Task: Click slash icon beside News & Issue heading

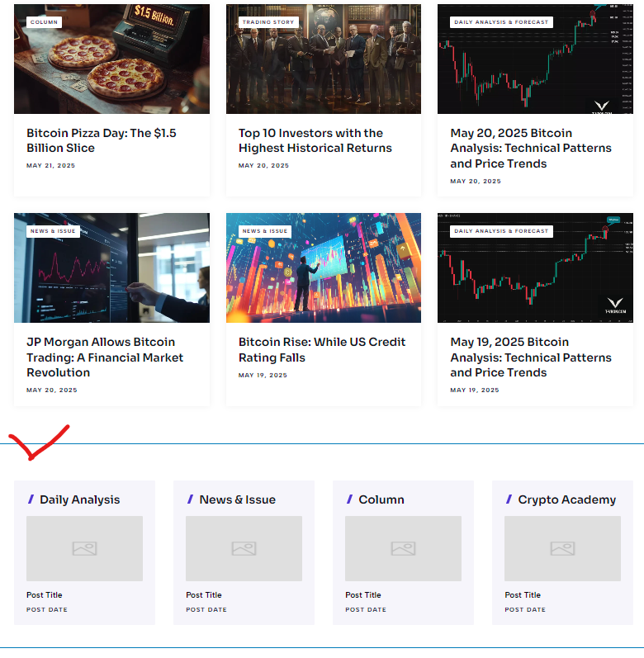Action: click(190, 499)
